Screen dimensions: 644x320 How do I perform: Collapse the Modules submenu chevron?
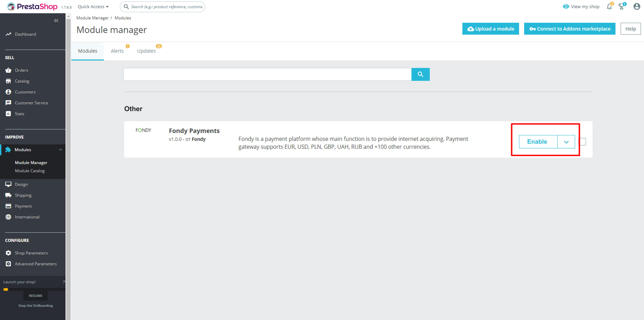[x=60, y=150]
